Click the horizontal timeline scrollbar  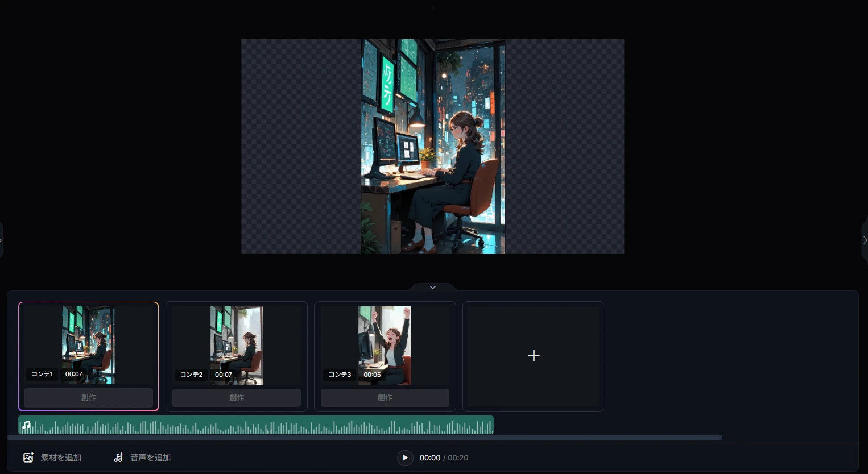point(364,438)
